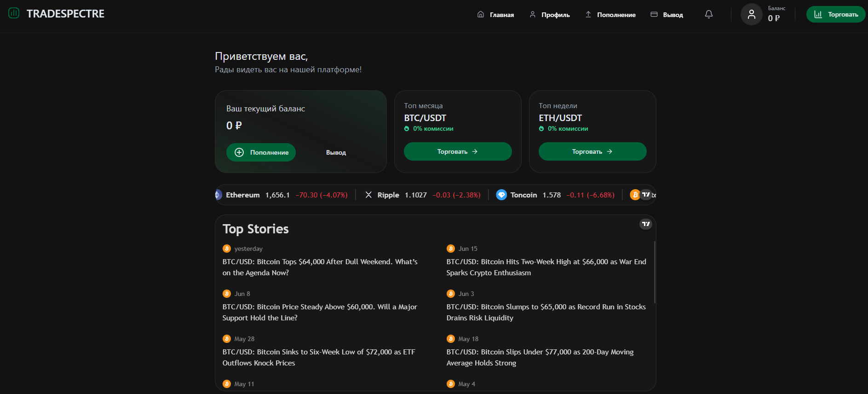Click the TradeSpectre logo icon
Viewport: 868px width, 394px height.
14,13
